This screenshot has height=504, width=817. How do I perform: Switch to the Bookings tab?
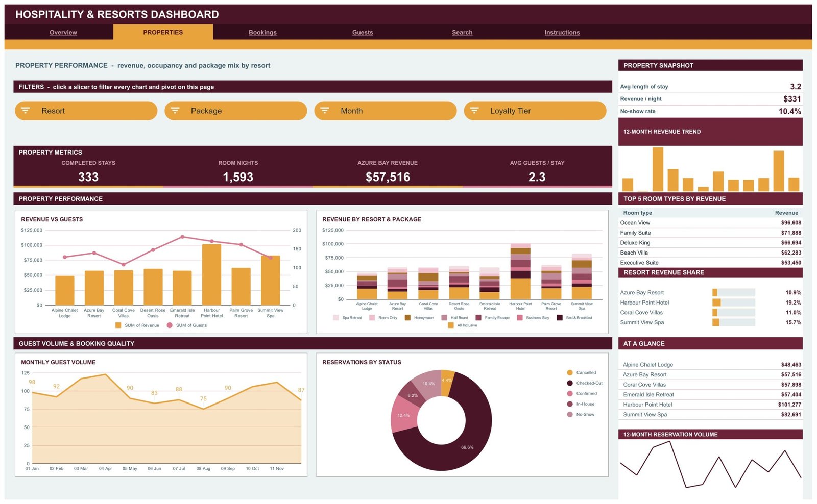coord(262,32)
